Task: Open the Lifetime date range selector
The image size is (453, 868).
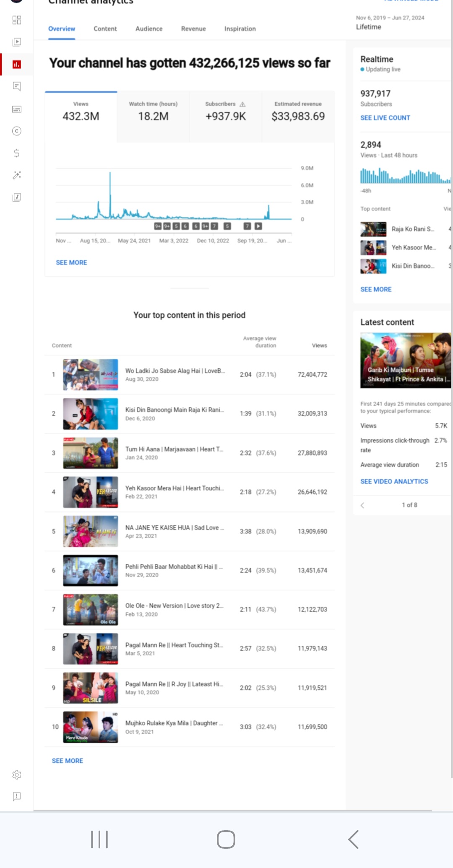Action: pyautogui.click(x=390, y=23)
